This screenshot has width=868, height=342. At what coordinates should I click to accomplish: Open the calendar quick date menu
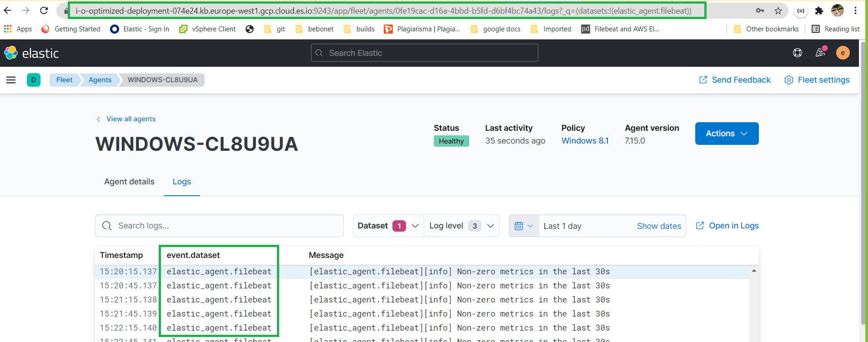click(524, 226)
